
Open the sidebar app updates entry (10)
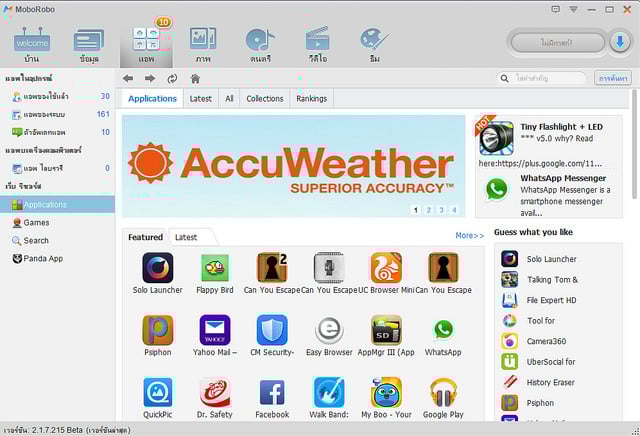[x=57, y=132]
